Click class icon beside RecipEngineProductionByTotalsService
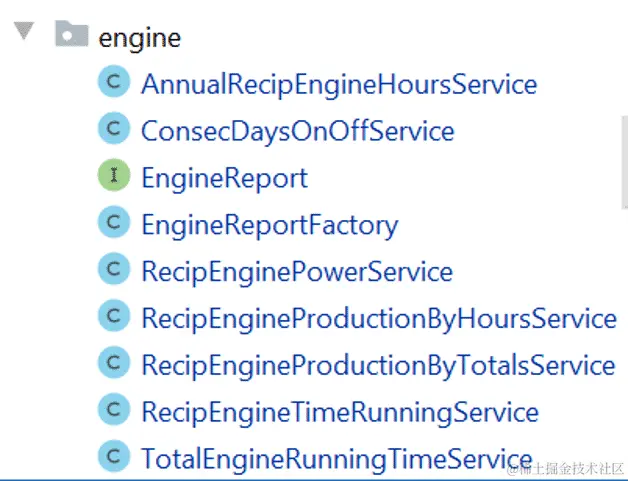Screen dimensions: 629x481 pos(114,363)
